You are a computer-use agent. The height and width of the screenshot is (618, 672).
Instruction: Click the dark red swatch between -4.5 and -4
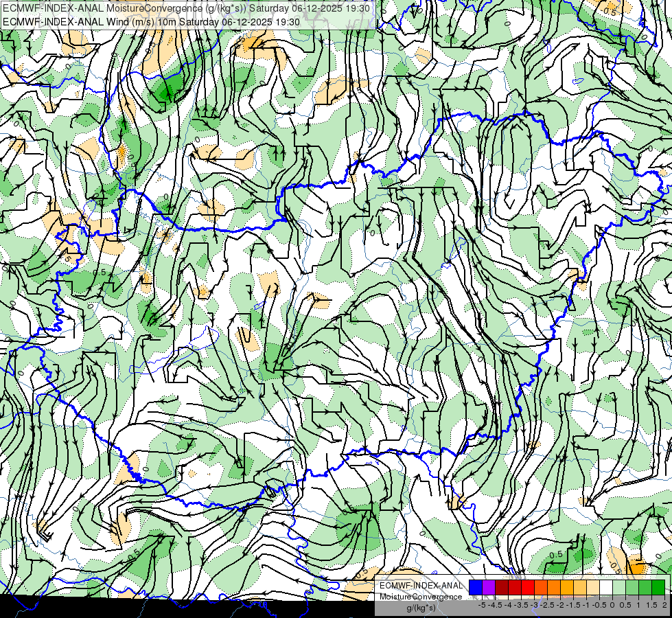coord(502,587)
